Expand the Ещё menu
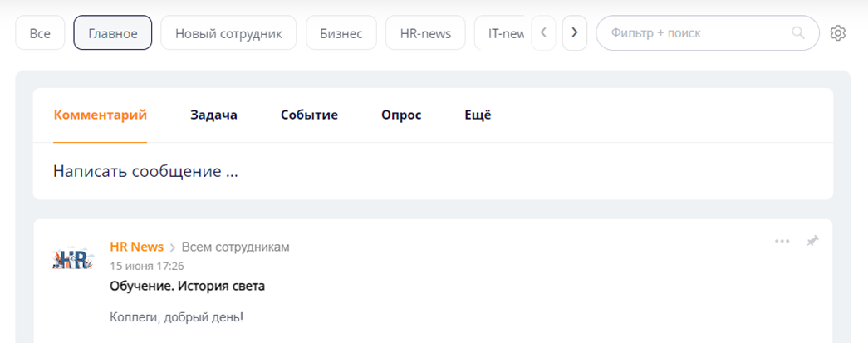The height and width of the screenshot is (343, 868). tap(478, 115)
